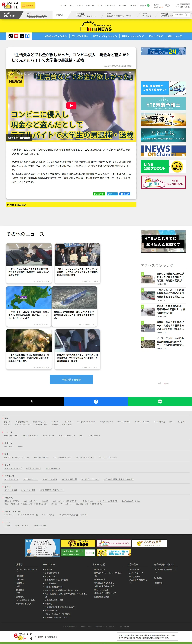Open the NEWS on Channel sidebar banner
The width and height of the screenshot is (192, 644).
(163, 151)
